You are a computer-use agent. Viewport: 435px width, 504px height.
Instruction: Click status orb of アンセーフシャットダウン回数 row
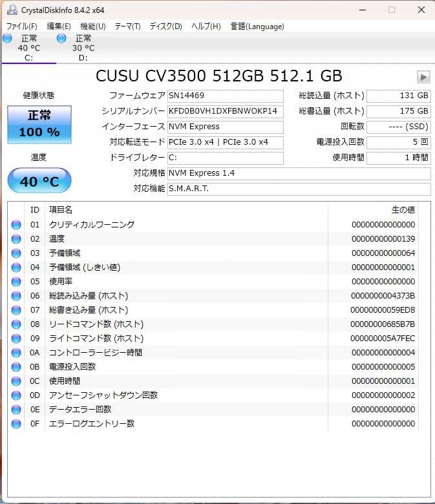(16, 395)
